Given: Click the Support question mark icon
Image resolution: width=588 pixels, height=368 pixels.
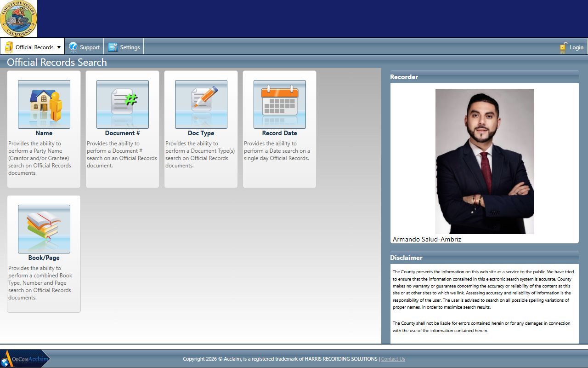Looking at the screenshot, I should tap(73, 47).
